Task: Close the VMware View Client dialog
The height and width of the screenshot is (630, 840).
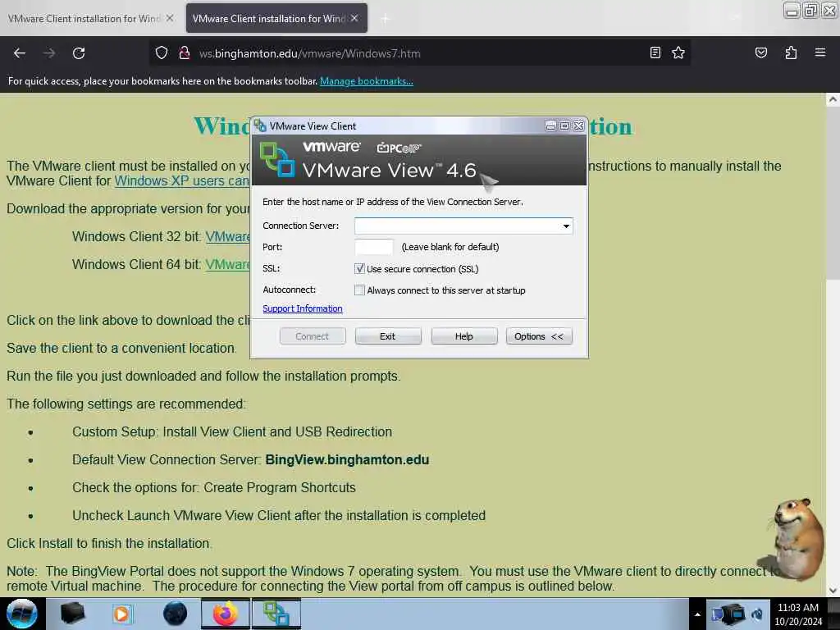Action: (578, 126)
